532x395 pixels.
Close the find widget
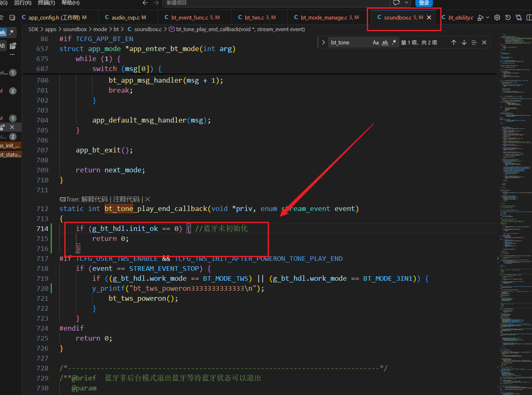tap(484, 42)
